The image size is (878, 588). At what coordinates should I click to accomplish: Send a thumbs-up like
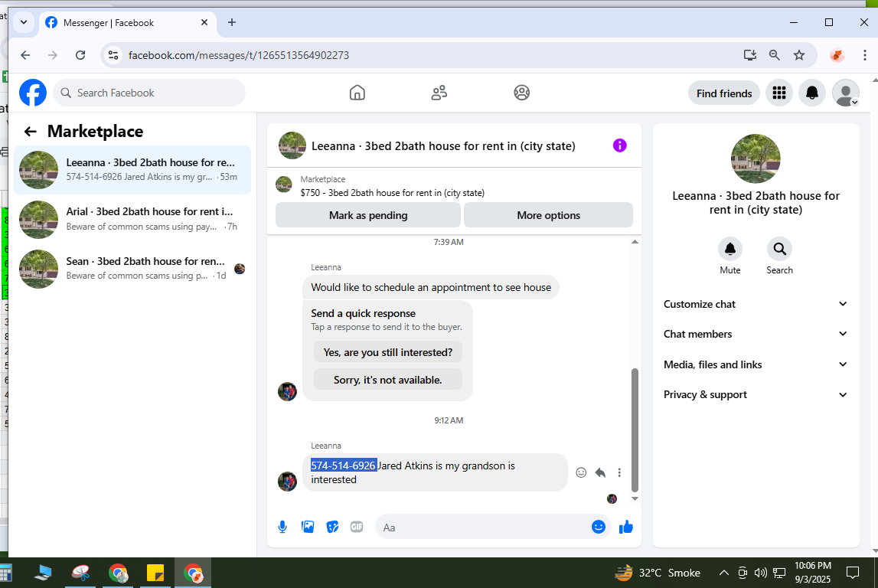click(626, 527)
